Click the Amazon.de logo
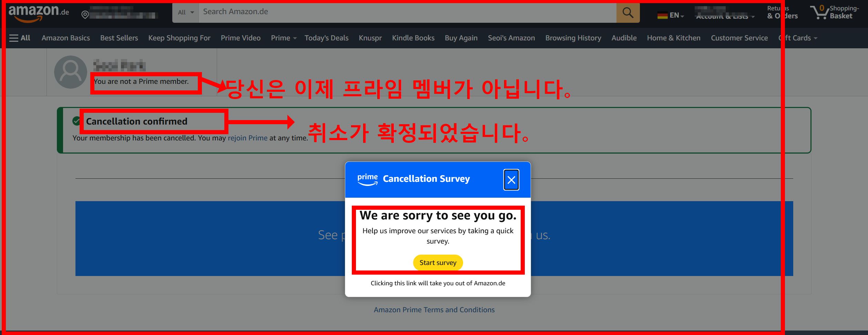 39,13
